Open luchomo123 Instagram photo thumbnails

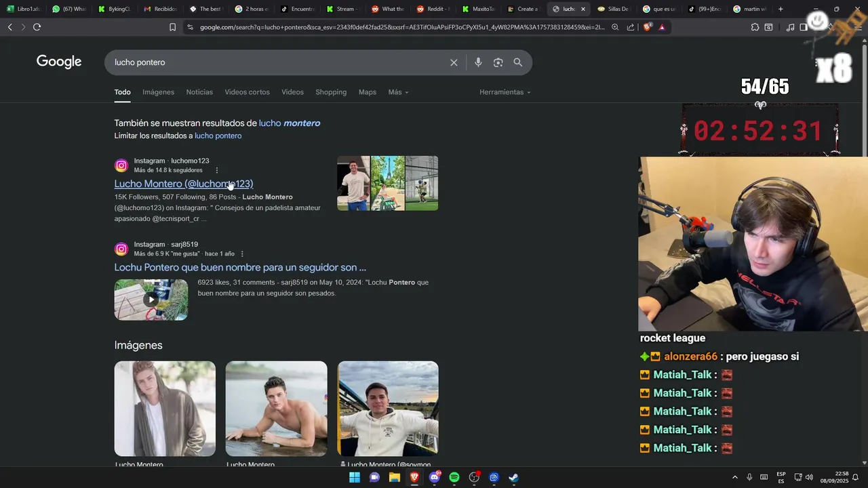pyautogui.click(x=388, y=183)
